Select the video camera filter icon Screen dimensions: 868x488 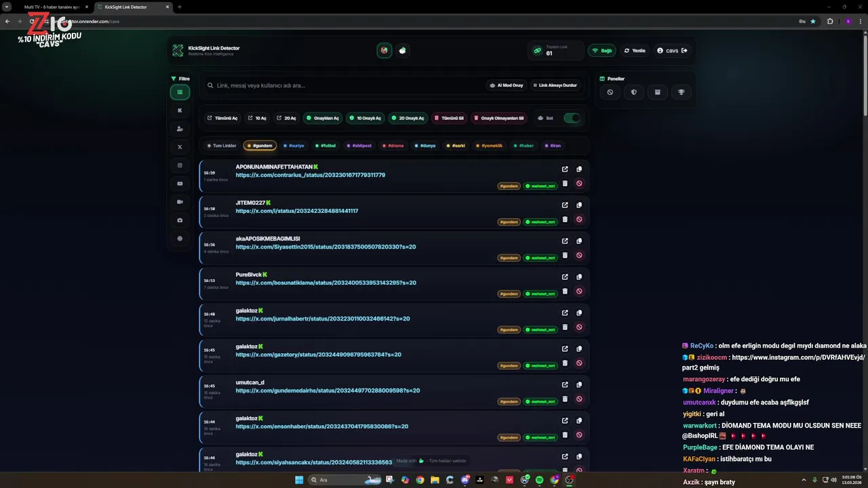click(x=180, y=202)
